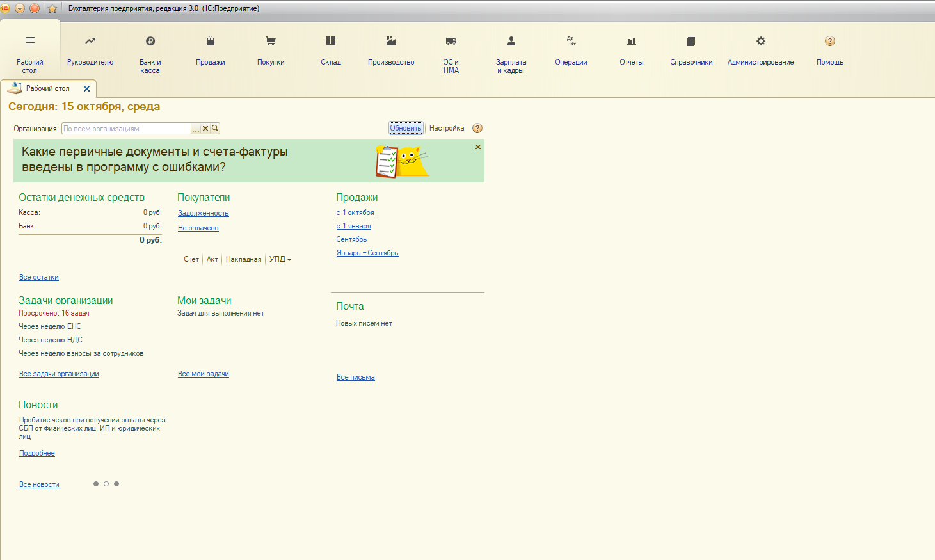935x560 pixels.
Task: Open the Производство factory icon
Action: point(391,42)
